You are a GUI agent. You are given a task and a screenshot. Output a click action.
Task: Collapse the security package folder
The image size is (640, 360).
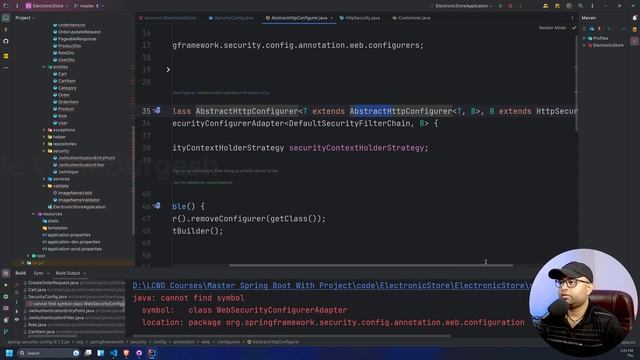(44, 151)
